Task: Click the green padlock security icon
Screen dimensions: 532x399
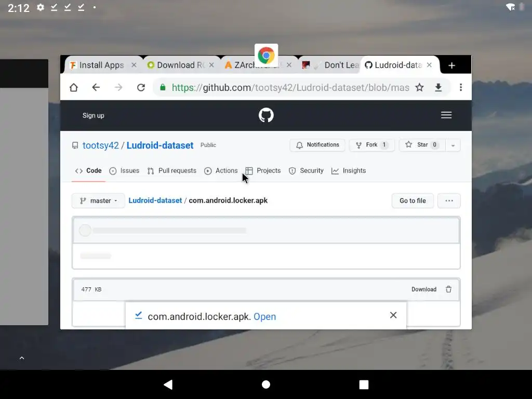Action: pyautogui.click(x=163, y=87)
